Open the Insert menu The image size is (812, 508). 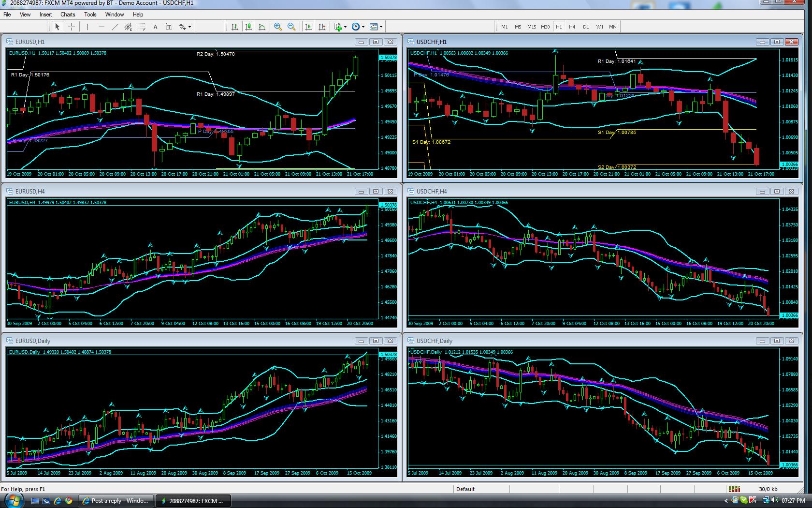pos(45,15)
